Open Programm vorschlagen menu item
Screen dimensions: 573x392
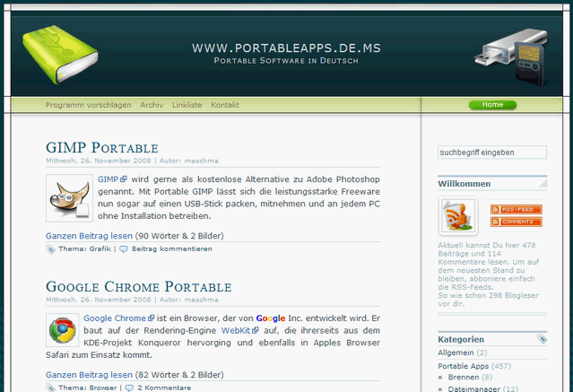(x=89, y=105)
